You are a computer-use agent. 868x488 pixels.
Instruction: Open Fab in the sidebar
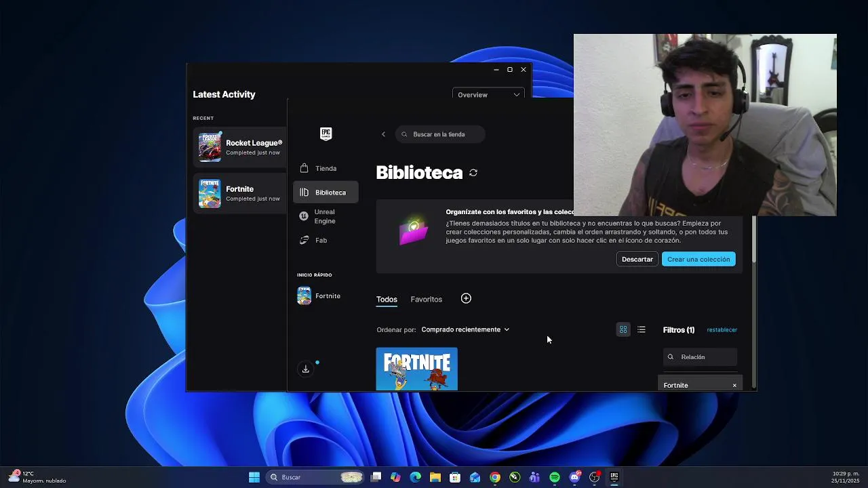tap(325, 240)
